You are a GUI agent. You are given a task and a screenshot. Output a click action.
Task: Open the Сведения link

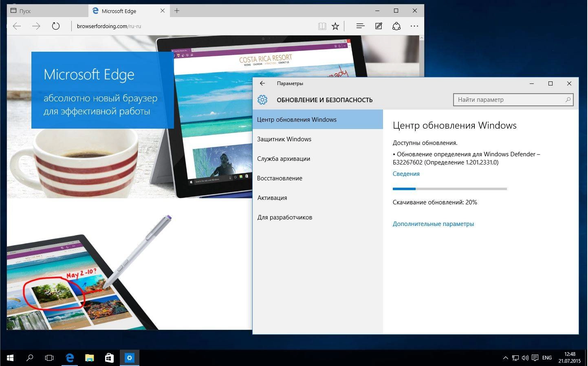click(406, 173)
